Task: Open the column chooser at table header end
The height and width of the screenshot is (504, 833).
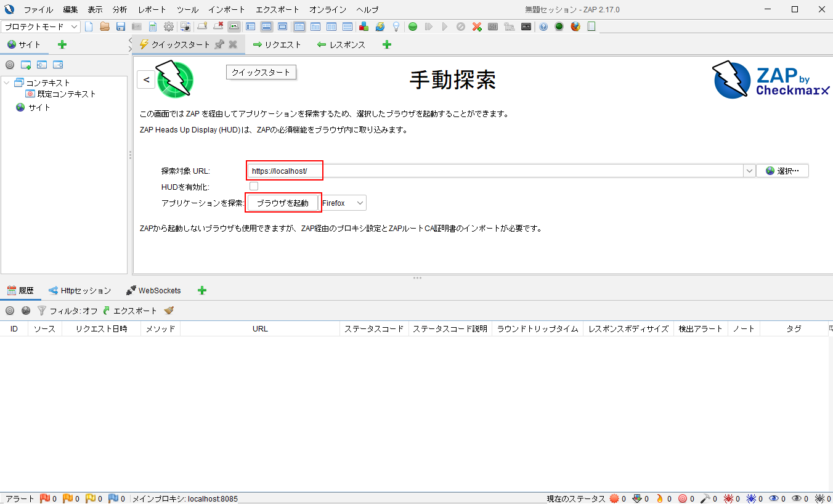Action: click(831, 328)
